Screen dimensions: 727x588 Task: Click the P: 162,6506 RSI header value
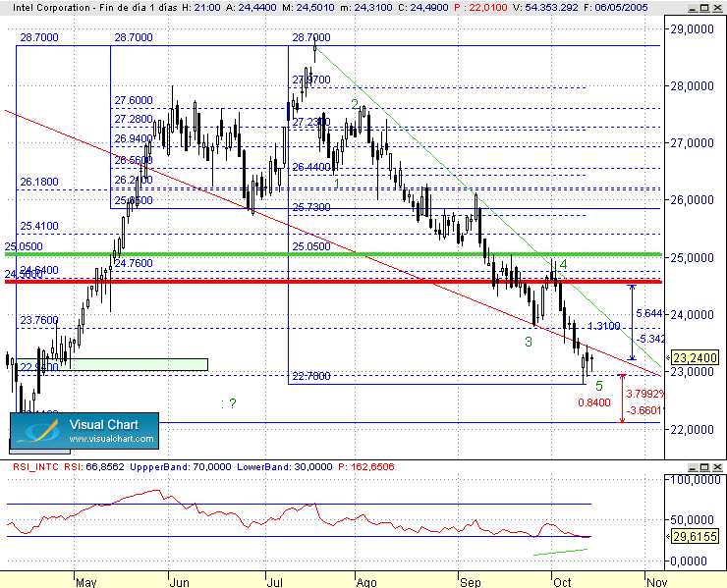[366, 466]
